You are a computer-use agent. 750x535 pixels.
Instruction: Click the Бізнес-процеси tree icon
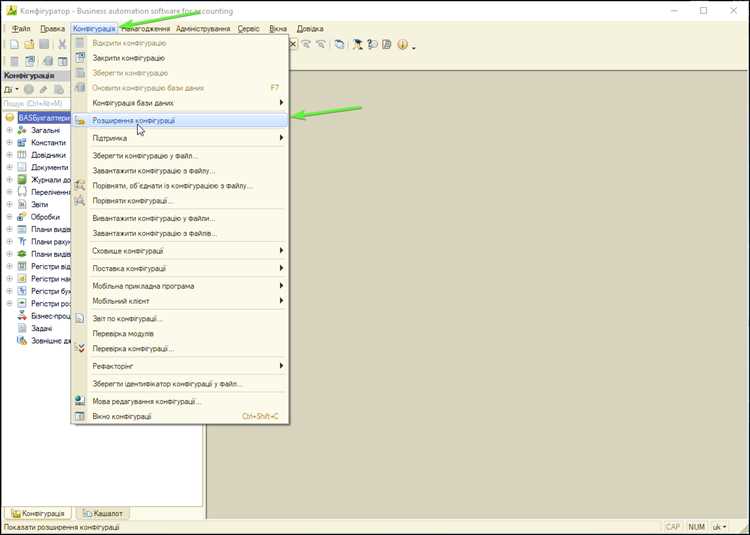(x=22, y=316)
